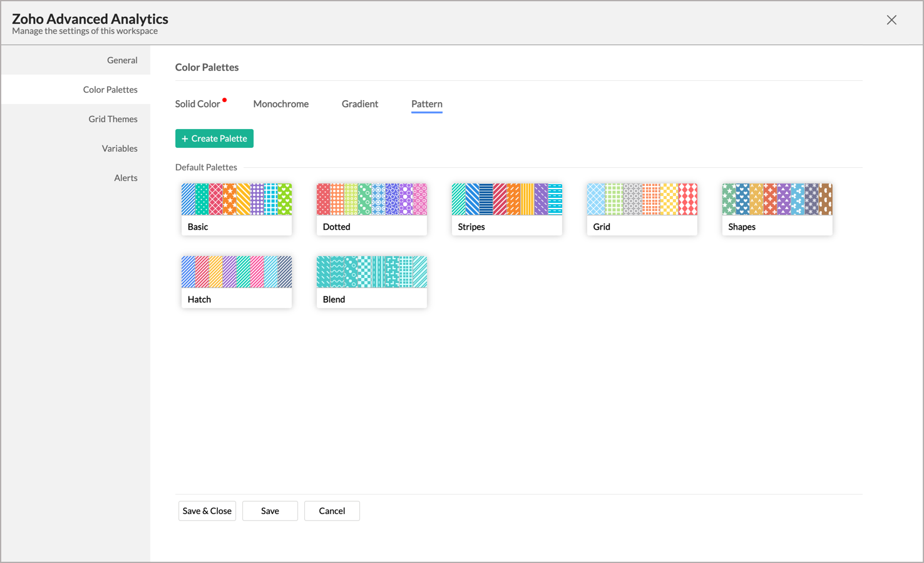This screenshot has width=924, height=563.
Task: Open the Basic pattern palette
Action: pyautogui.click(x=236, y=209)
